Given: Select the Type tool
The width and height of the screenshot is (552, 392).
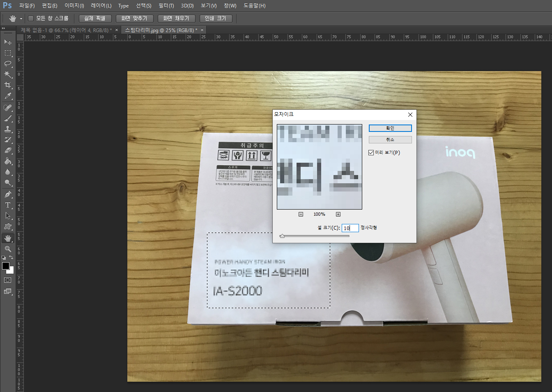Looking at the screenshot, I should click(x=8, y=205).
